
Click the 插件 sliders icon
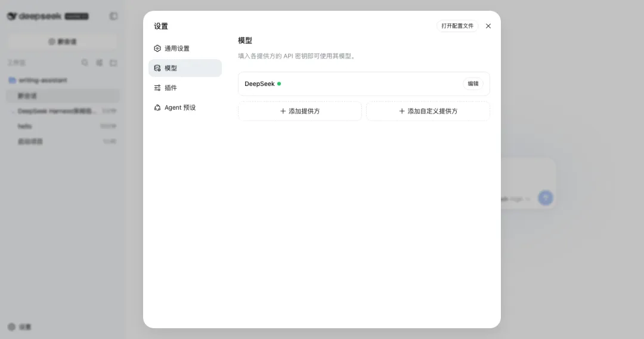(157, 88)
